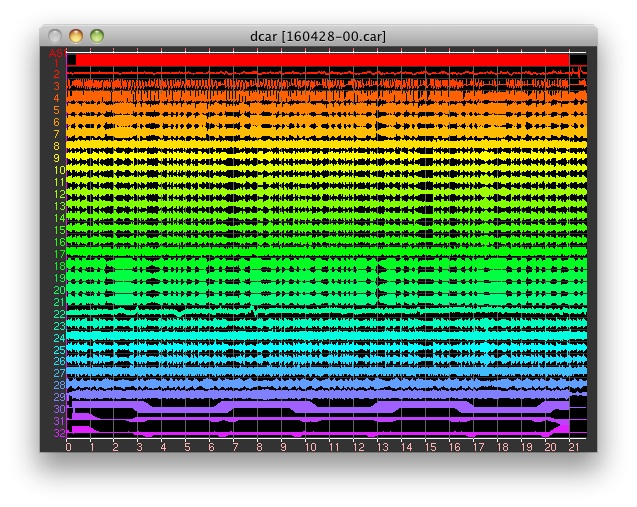Screen dimensions: 637x507
Task: Jump to time axis label 10
Action: 310,447
